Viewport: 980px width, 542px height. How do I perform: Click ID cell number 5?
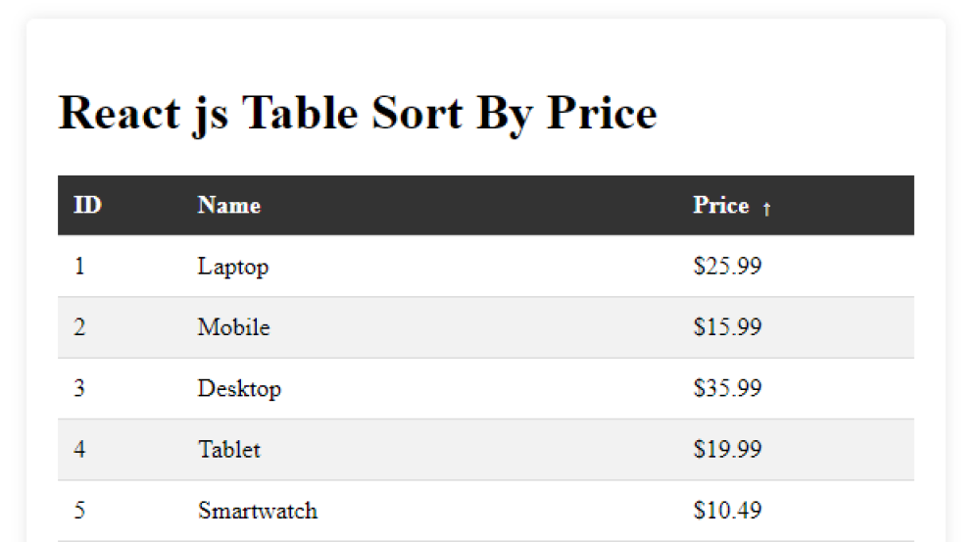point(79,511)
